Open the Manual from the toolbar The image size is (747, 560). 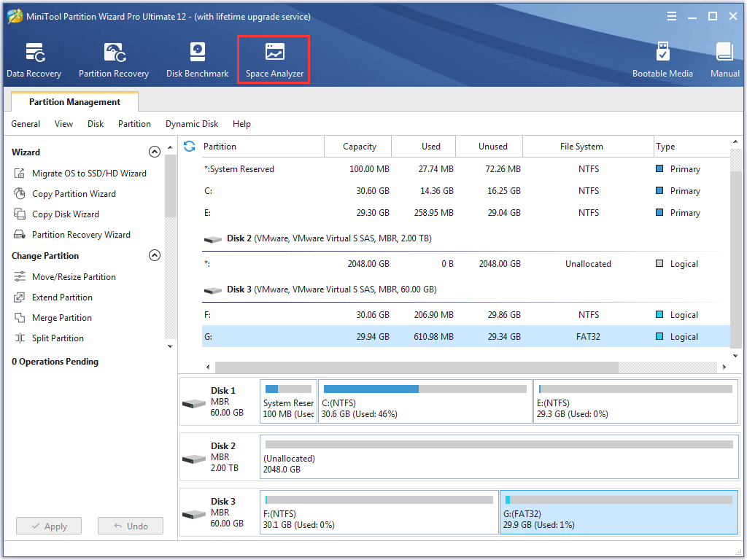tap(724, 58)
